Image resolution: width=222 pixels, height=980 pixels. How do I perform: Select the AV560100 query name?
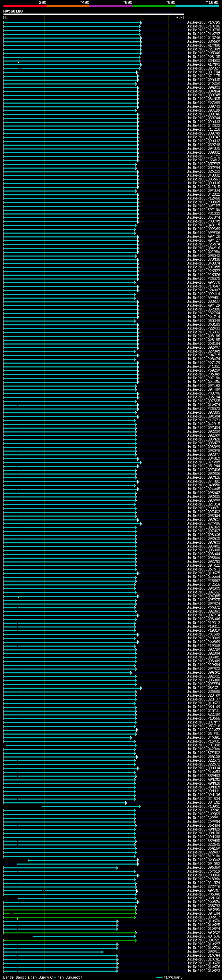click(x=13, y=11)
